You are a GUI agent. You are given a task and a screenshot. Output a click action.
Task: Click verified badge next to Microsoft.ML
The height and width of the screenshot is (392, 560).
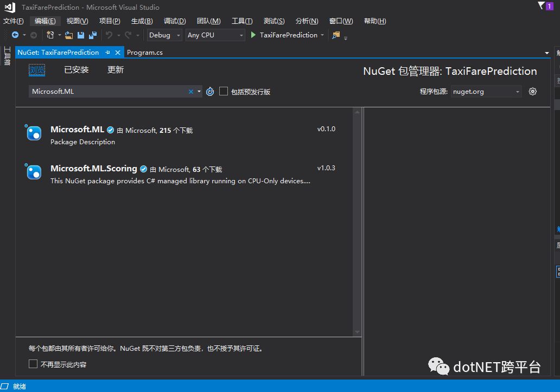(x=110, y=130)
